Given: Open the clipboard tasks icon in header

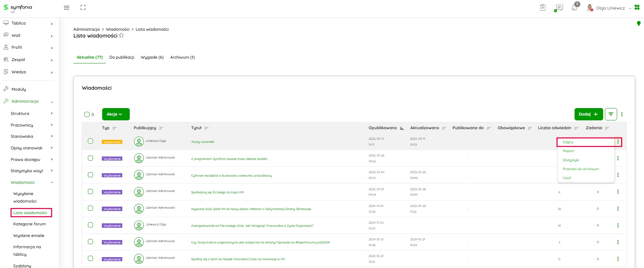Looking at the screenshot, I should pos(543,8).
